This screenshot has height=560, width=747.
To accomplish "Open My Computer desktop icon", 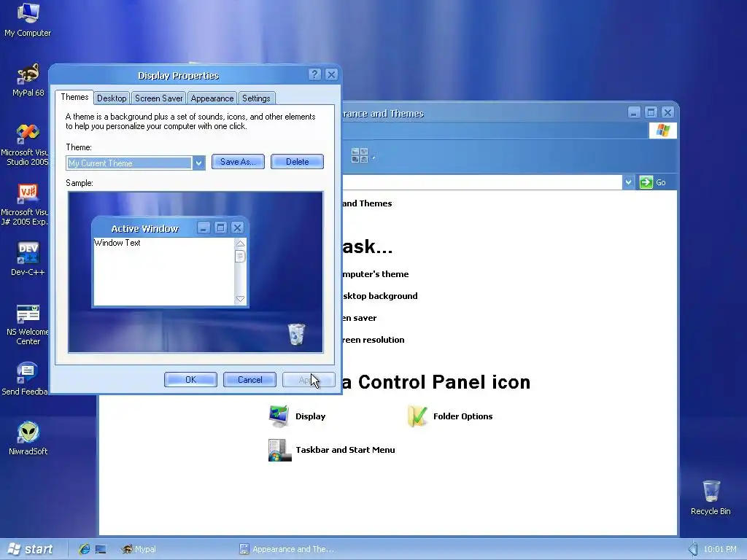I will 28,20.
